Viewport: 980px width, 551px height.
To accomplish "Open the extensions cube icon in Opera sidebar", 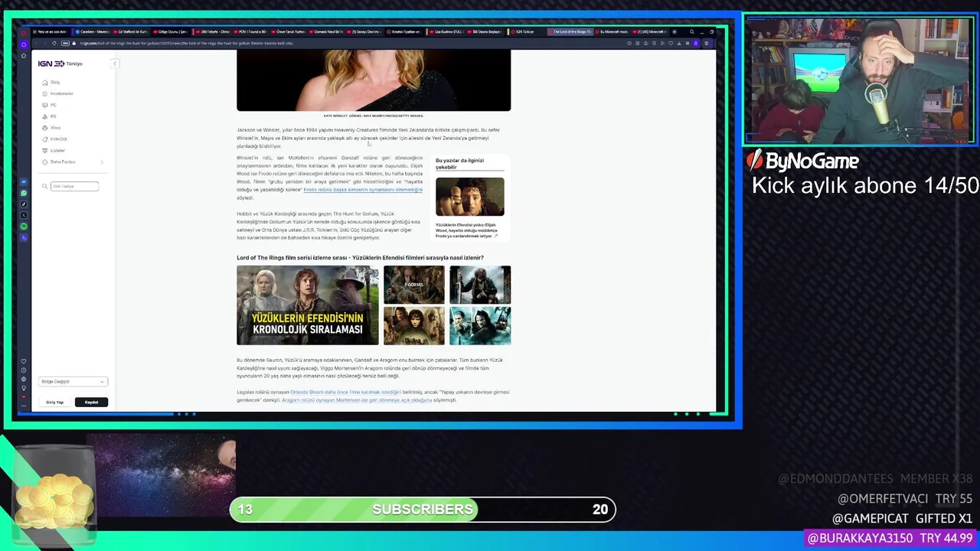I will coord(24,380).
